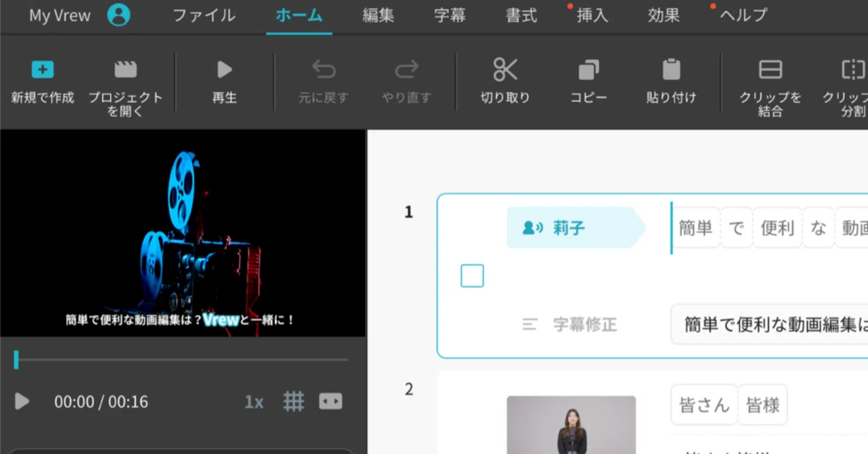Open a project with プロジェクトを開く icon
Screen dimensions: 868x454
pyautogui.click(x=125, y=69)
